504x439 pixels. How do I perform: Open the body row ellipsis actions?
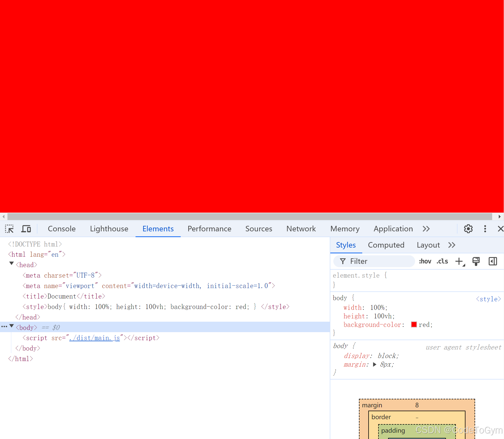pos(4,327)
